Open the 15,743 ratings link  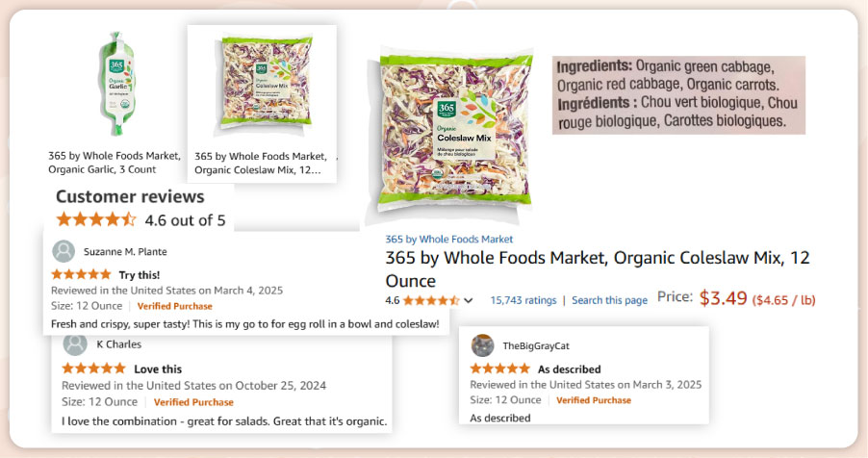click(x=523, y=300)
